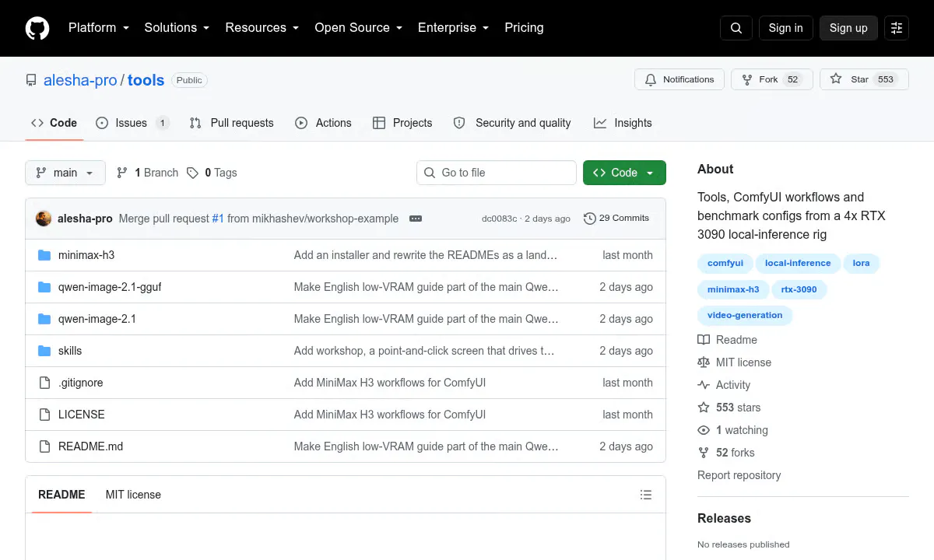This screenshot has width=934, height=560.
Task: Click the Sign up button
Action: point(848,28)
